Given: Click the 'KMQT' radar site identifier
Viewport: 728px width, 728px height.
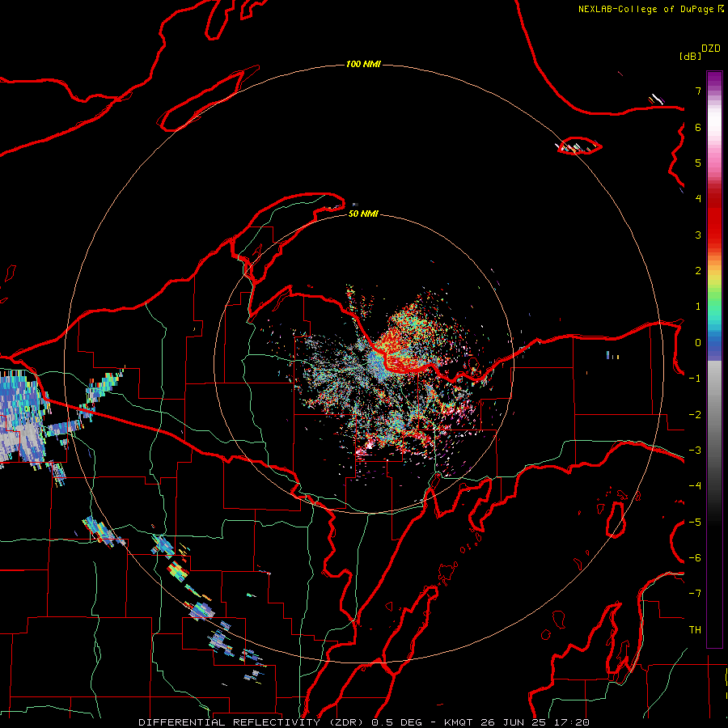Looking at the screenshot, I should pyautogui.click(x=459, y=722).
